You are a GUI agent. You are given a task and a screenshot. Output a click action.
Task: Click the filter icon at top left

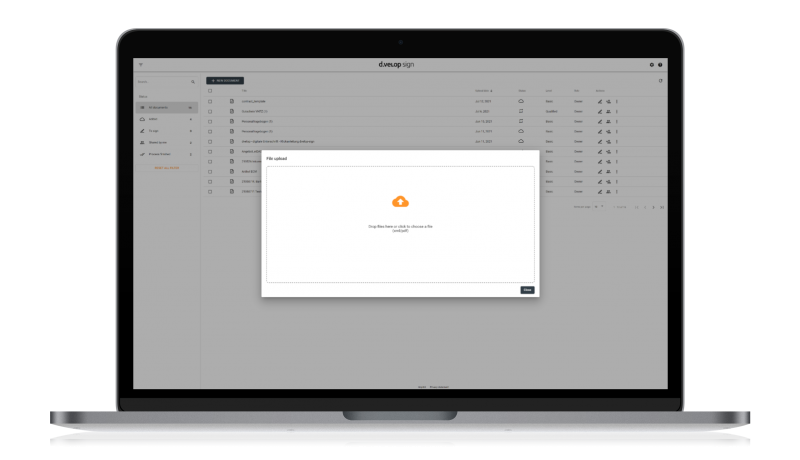pos(141,65)
